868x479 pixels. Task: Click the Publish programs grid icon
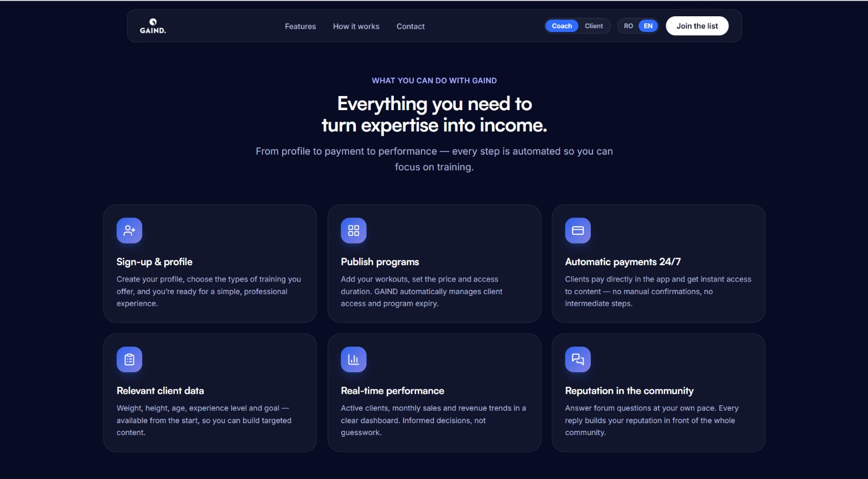tap(354, 231)
